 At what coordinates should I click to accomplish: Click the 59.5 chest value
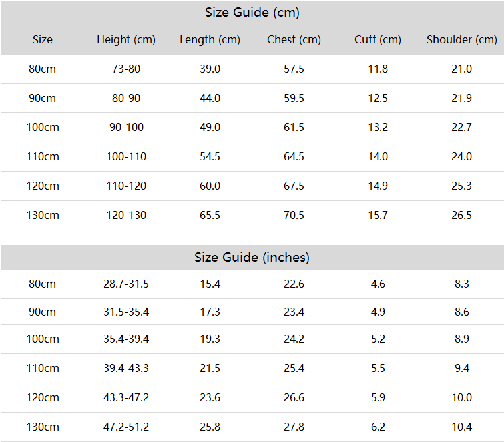[294, 98]
